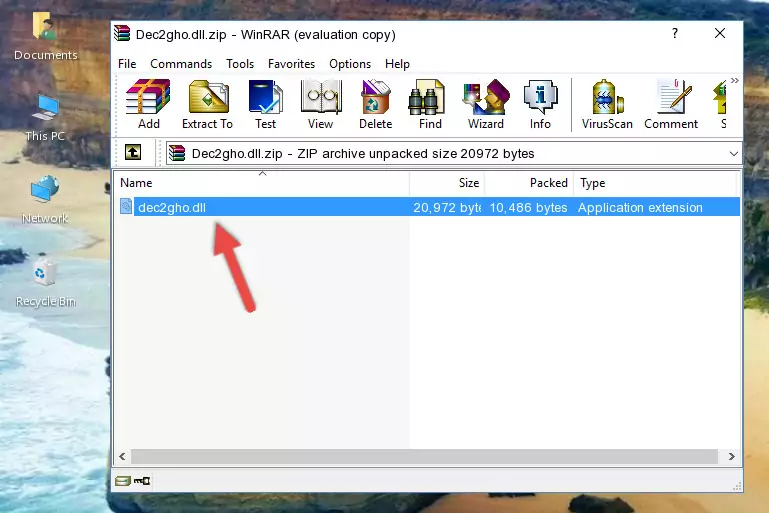Click the 20,972 bytes size cell
Image resolution: width=769 pixels, height=513 pixels.
(x=447, y=207)
